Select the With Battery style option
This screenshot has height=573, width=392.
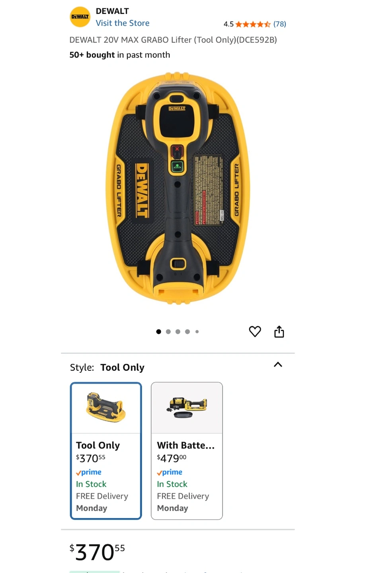coord(187,451)
